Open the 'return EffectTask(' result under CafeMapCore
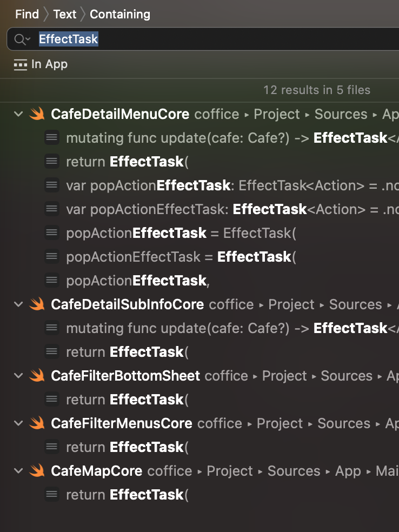 tap(127, 495)
